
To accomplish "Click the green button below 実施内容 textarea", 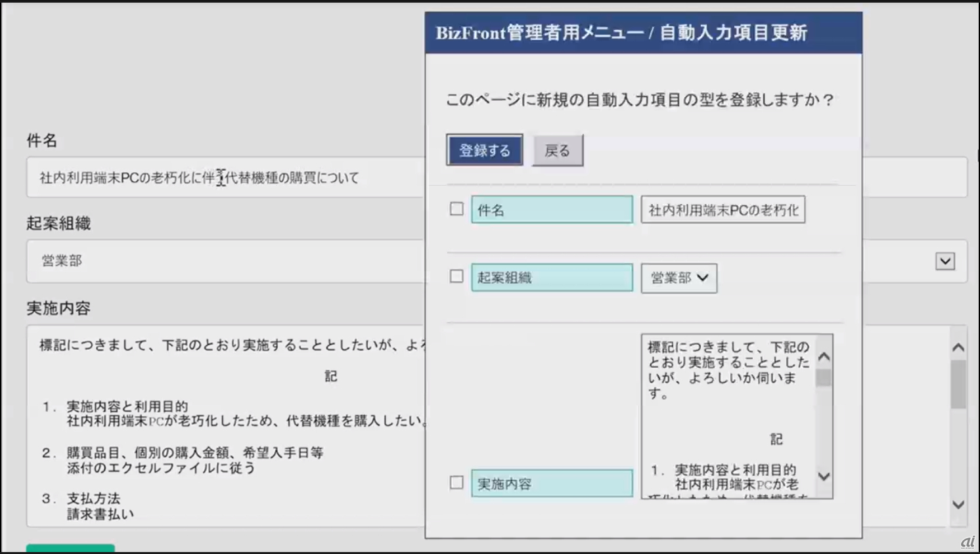I will (x=70, y=548).
